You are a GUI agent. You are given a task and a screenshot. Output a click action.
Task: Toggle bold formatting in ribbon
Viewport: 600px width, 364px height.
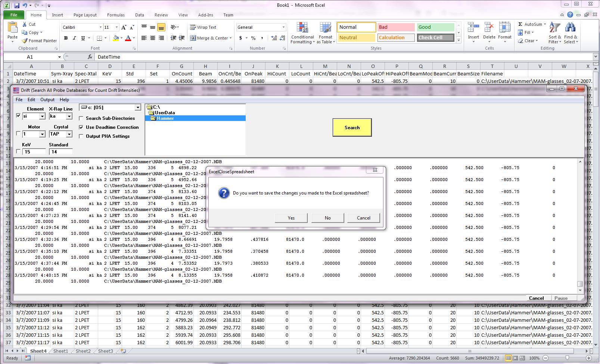(x=66, y=38)
